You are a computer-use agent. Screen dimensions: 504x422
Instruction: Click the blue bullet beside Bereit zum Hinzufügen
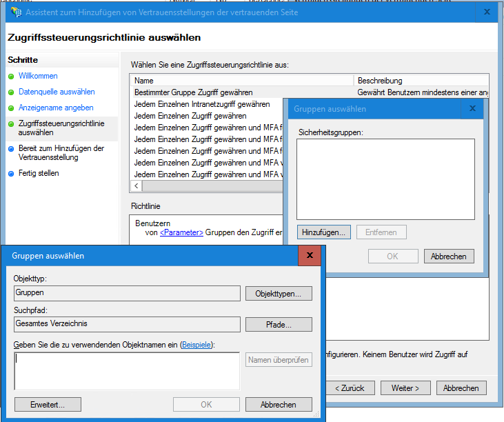(11, 149)
